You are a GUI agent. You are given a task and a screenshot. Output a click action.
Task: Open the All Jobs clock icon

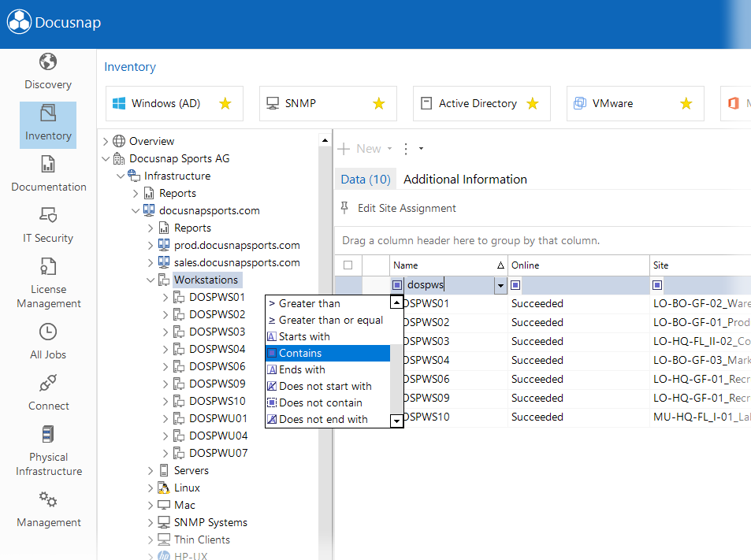[x=48, y=332]
